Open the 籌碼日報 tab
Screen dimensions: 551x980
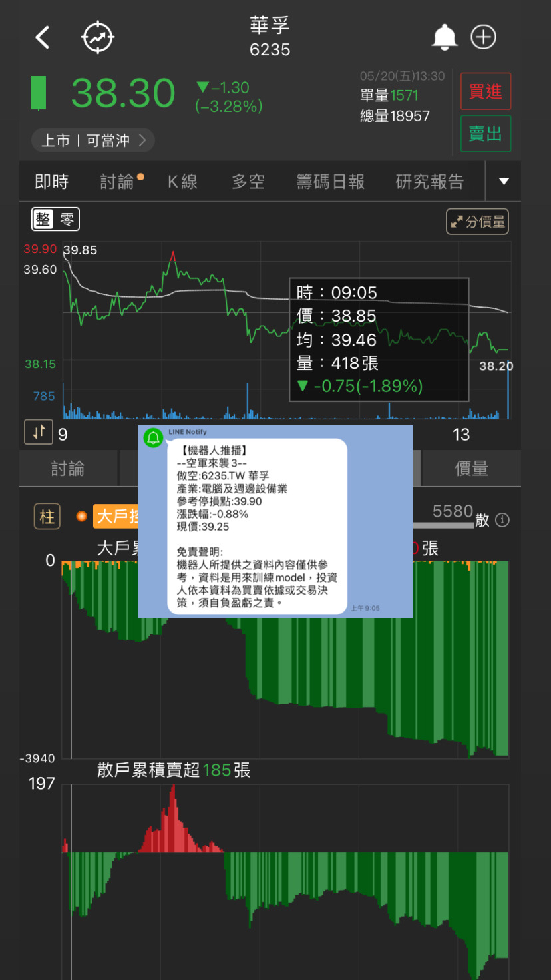[x=330, y=182]
